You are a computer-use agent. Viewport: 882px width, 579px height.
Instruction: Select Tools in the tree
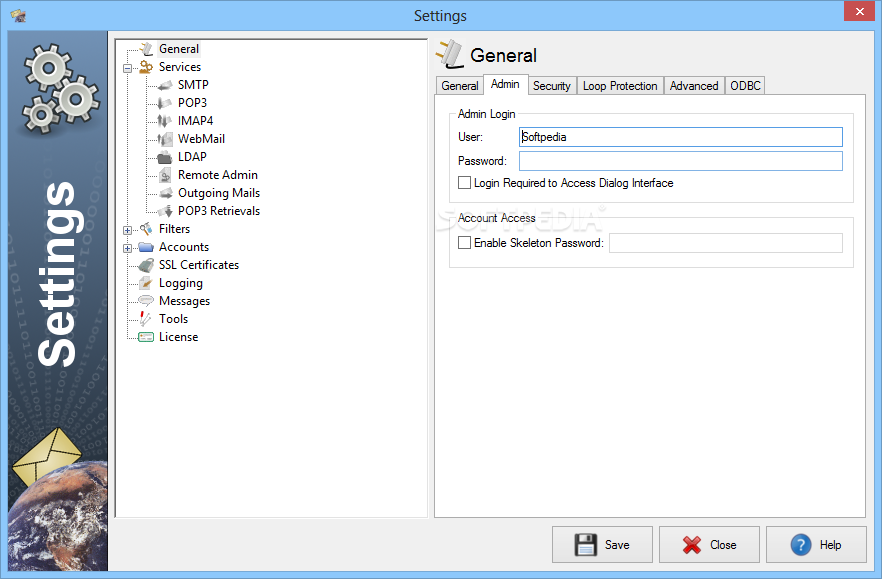coord(173,319)
